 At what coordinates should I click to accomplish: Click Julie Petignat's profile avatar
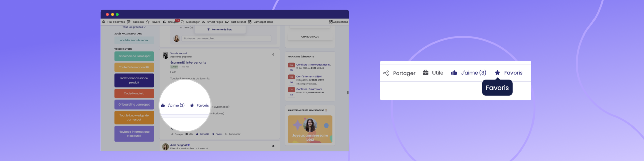pos(165,147)
